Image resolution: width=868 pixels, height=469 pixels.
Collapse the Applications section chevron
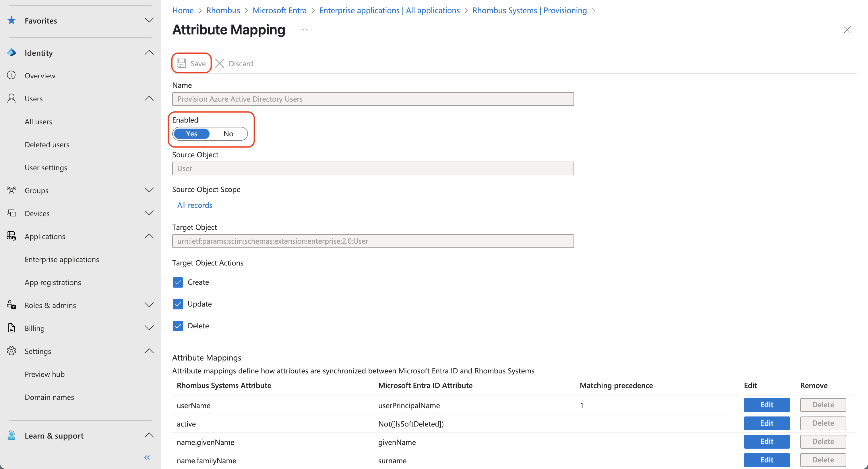pos(149,236)
